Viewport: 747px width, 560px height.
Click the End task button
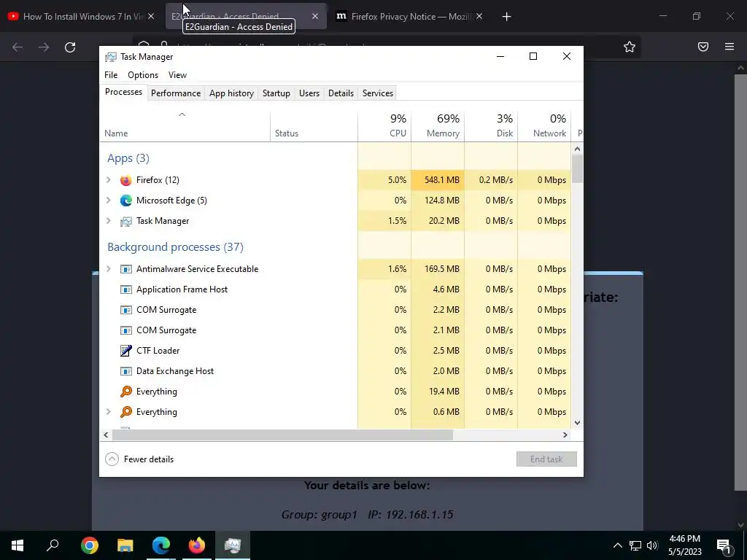click(546, 459)
